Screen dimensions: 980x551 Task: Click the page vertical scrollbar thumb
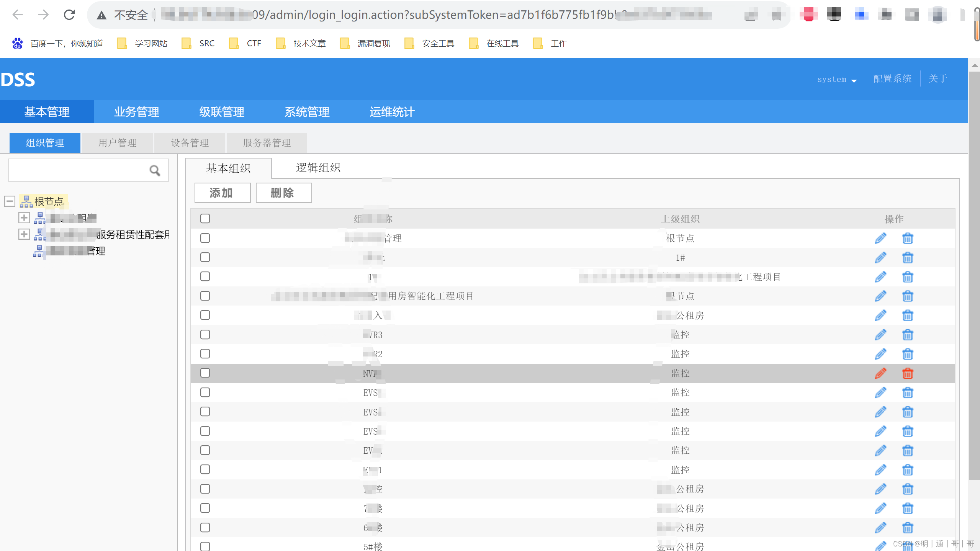click(x=974, y=275)
